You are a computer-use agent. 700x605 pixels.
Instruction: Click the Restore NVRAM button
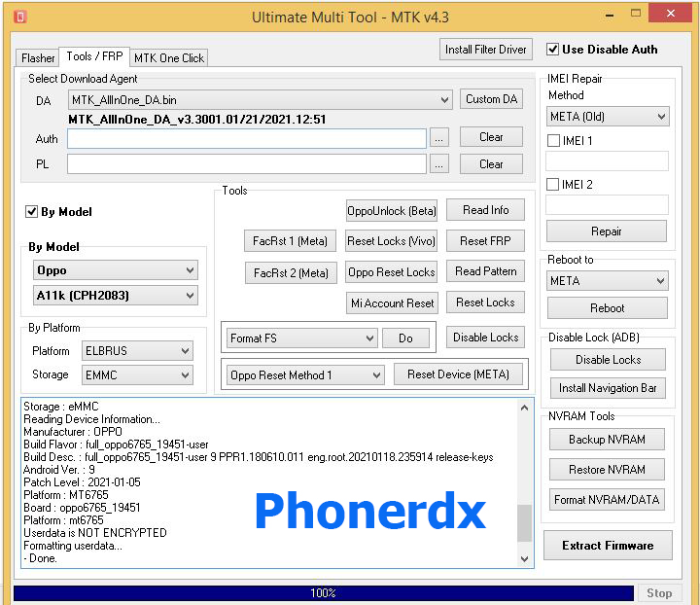tap(607, 470)
